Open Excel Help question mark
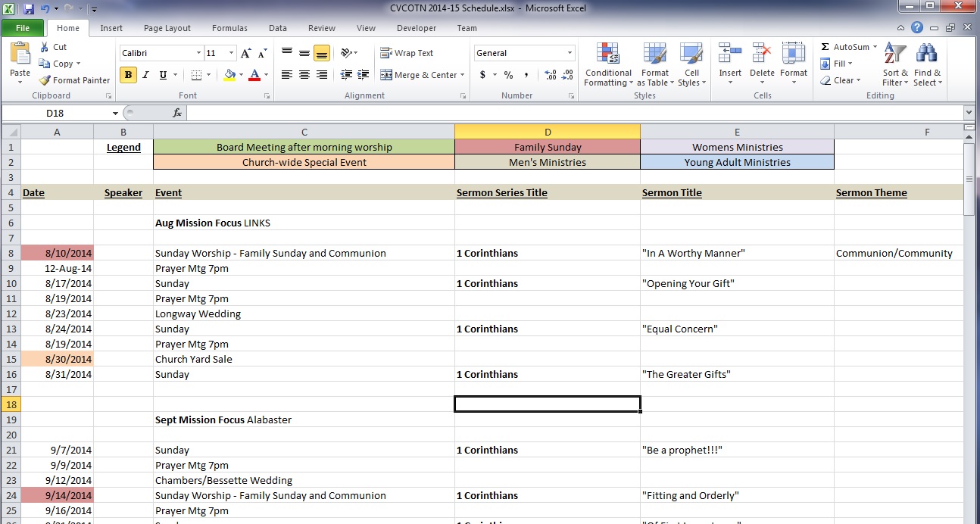980x524 pixels. point(917,28)
